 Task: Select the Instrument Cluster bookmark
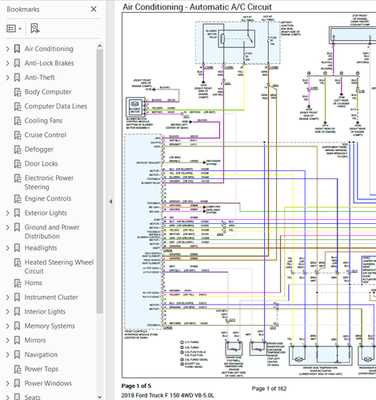tap(51, 297)
